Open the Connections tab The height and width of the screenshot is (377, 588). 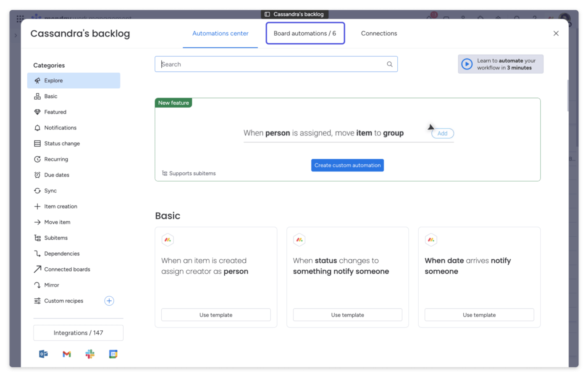pyautogui.click(x=379, y=33)
